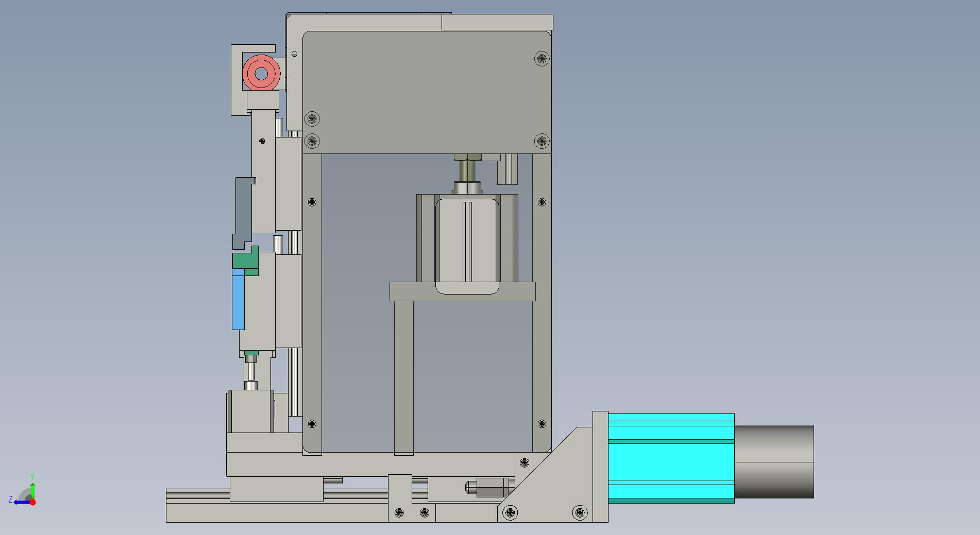The width and height of the screenshot is (980, 535).
Task: Select the green block above the blue part
Action: click(x=245, y=261)
